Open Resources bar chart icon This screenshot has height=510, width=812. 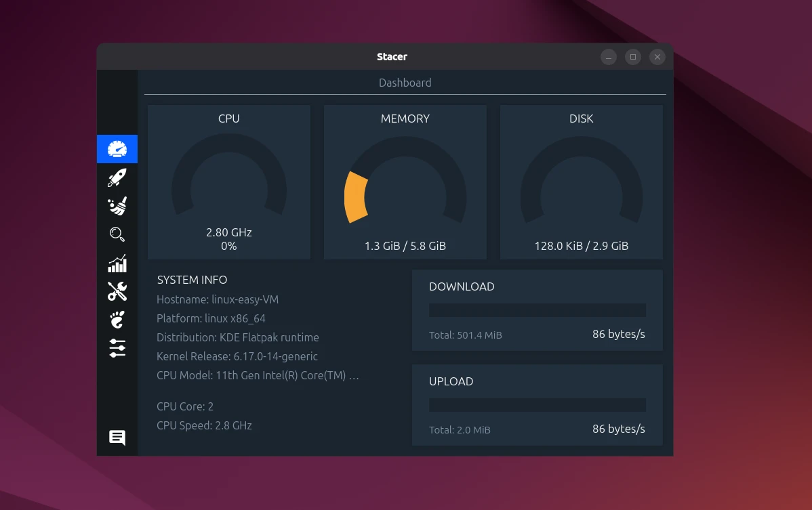click(x=117, y=263)
